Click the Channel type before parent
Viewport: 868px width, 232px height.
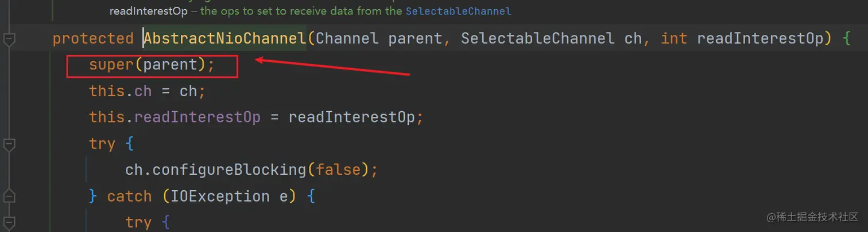[347, 38]
